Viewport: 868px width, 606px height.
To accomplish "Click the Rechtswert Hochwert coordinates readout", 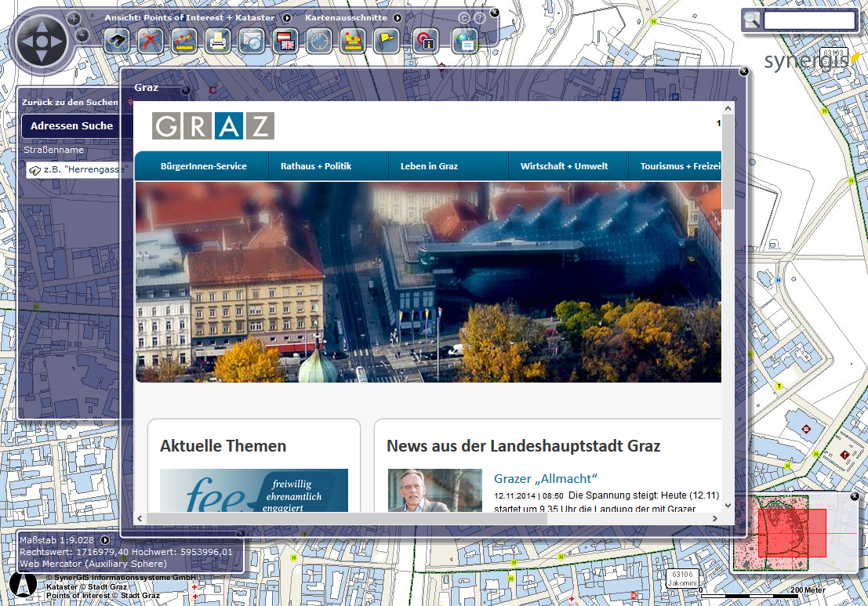I will (x=126, y=552).
